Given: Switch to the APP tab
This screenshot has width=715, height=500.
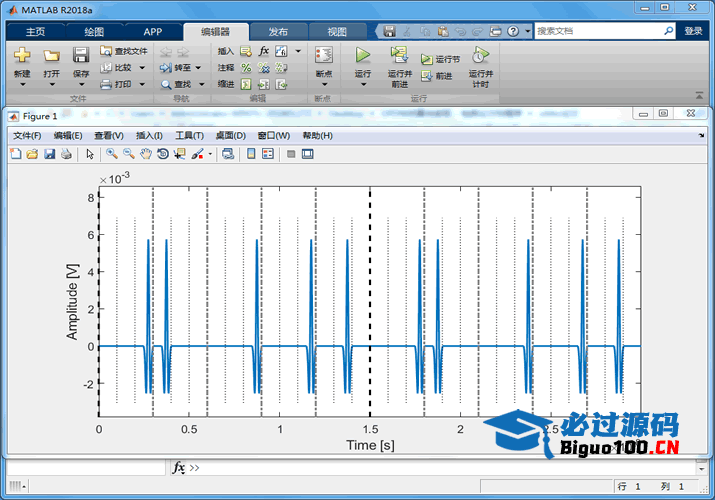Looking at the screenshot, I should click(x=153, y=32).
